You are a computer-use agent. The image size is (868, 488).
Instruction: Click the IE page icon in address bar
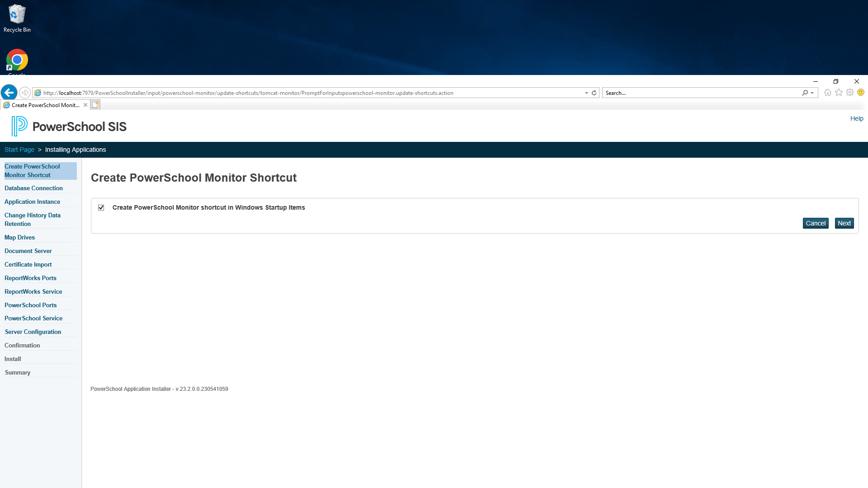(x=38, y=93)
